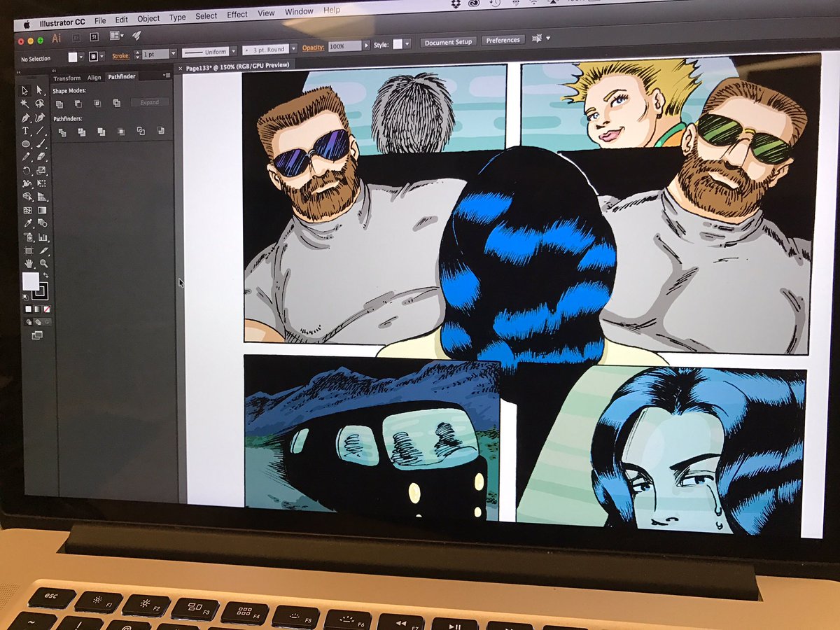Select the Pencil tool
Image resolution: width=840 pixels, height=630 pixels.
tap(25, 156)
